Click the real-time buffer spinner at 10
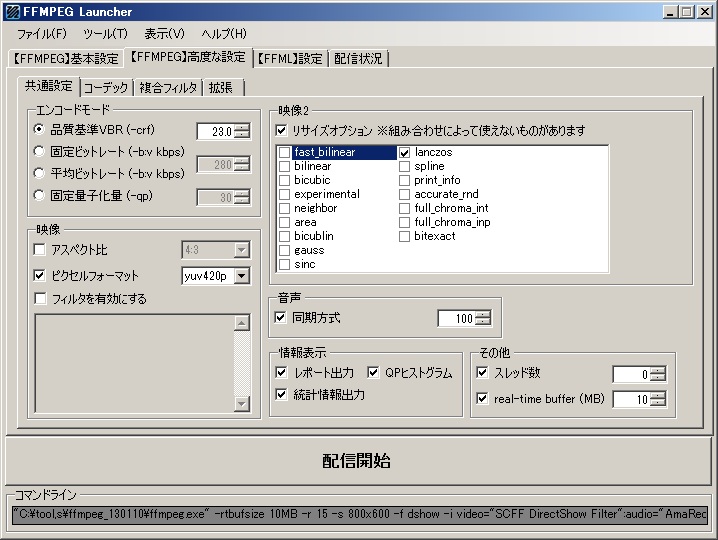This screenshot has width=718, height=540. click(658, 399)
